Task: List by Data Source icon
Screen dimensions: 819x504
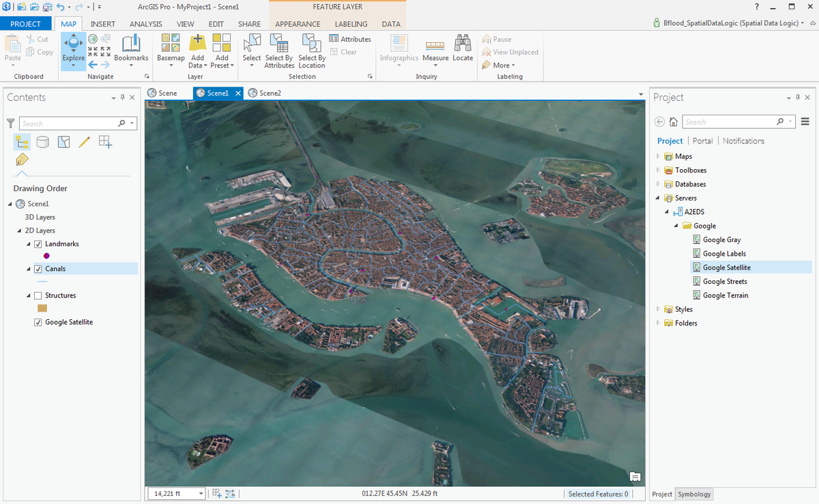Action: click(x=42, y=141)
